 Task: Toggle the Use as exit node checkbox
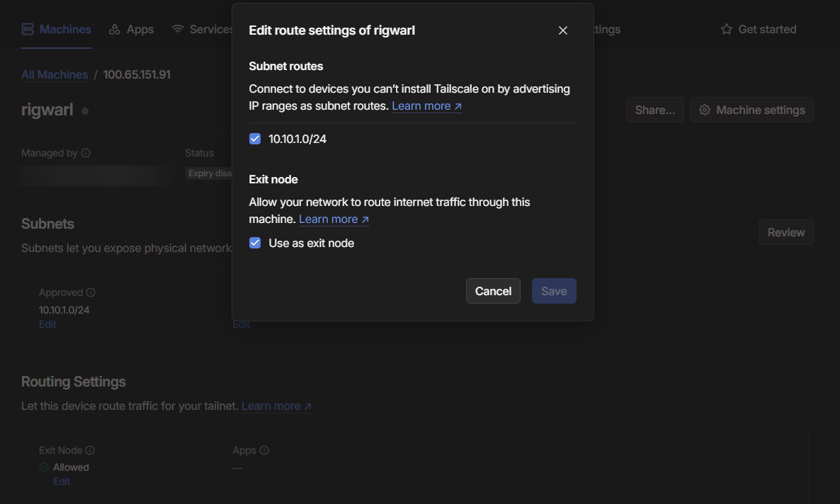point(255,243)
